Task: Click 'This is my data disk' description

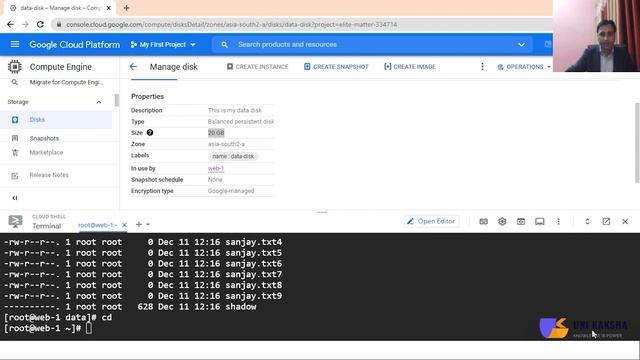Action: coord(235,110)
